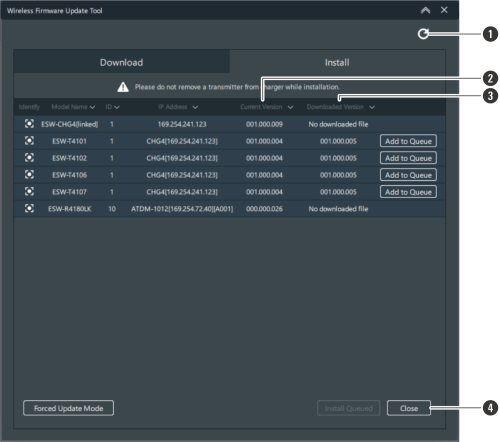This screenshot has width=500, height=442.
Task: Select the ESW-R4180LK row IP address
Action: (182, 209)
